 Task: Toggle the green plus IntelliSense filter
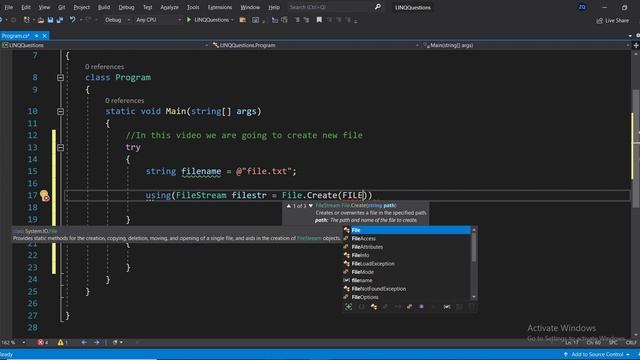[349, 307]
